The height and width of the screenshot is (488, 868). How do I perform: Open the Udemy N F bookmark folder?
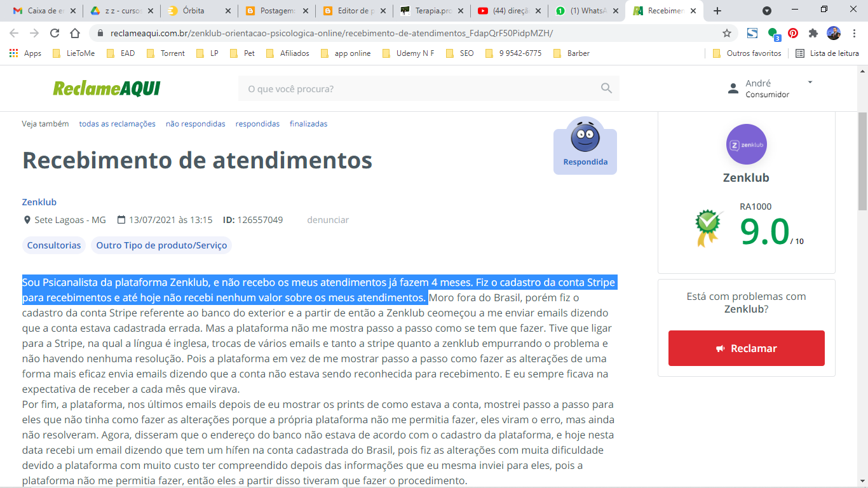[x=409, y=53]
